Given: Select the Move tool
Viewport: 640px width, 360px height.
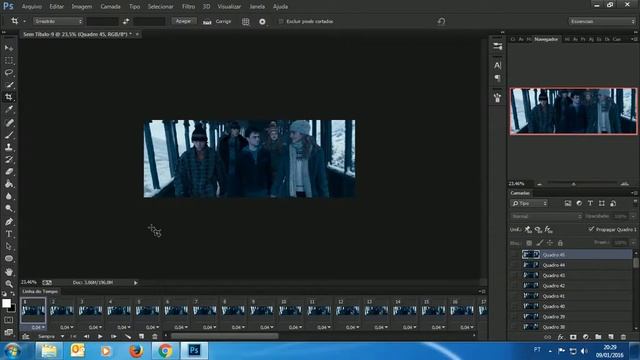Looking at the screenshot, I should 9,48.
